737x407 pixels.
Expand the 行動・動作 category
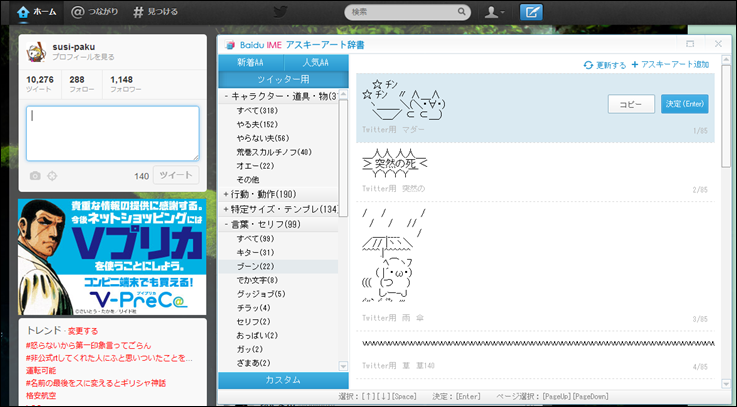(226, 194)
